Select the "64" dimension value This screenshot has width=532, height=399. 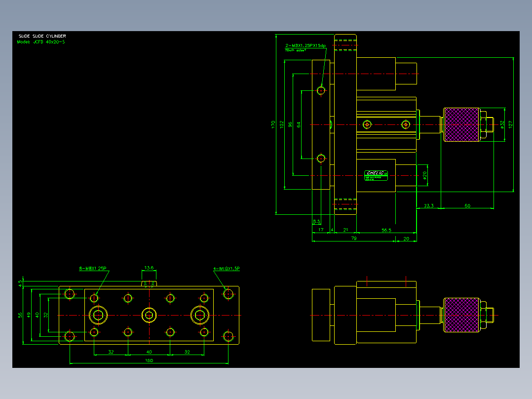click(x=299, y=124)
